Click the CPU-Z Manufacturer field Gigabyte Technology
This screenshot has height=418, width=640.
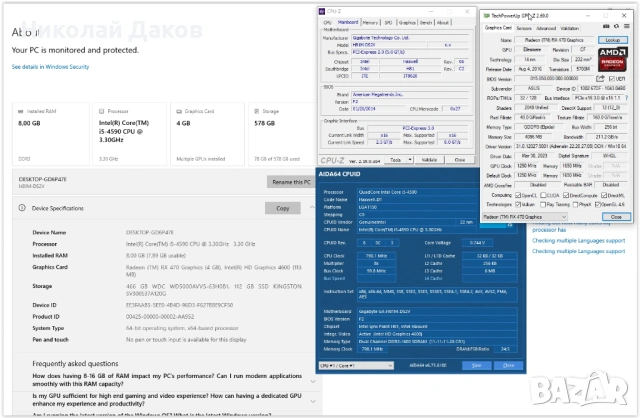(x=410, y=38)
